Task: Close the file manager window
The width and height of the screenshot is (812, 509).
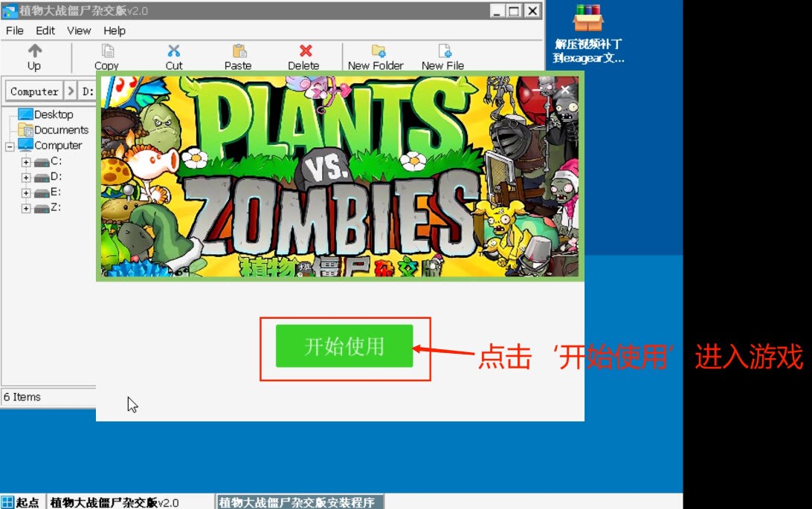Action: (x=532, y=11)
